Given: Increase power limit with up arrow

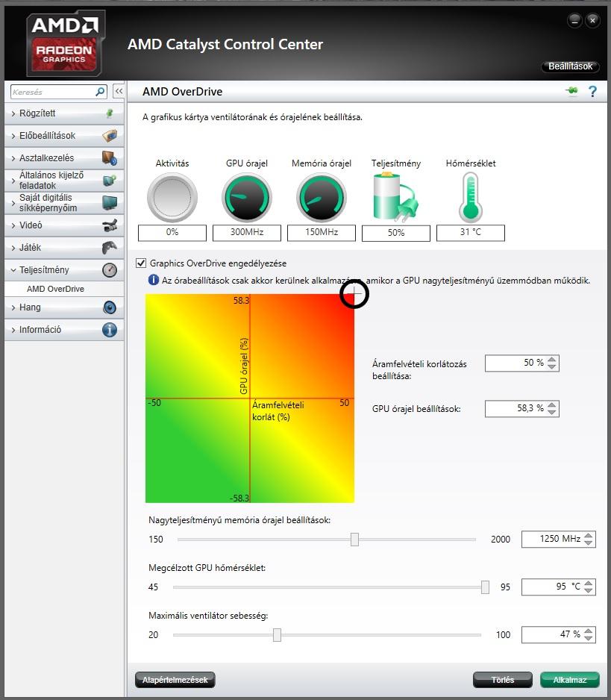Looking at the screenshot, I should (x=552, y=360).
